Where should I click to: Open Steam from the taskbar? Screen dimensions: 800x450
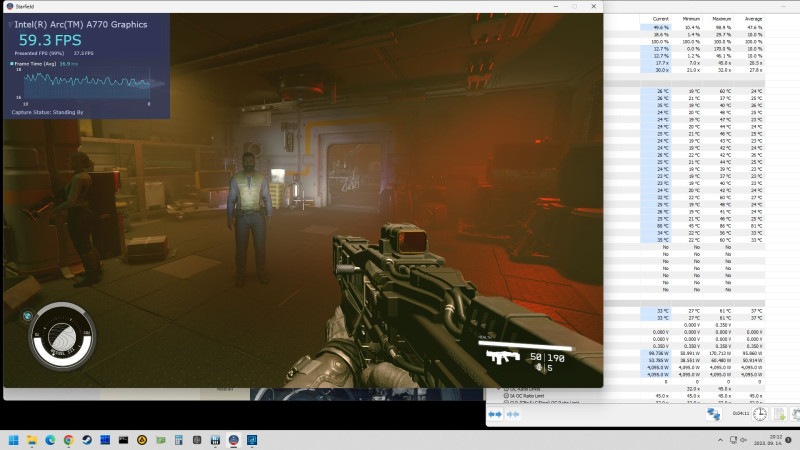87,440
